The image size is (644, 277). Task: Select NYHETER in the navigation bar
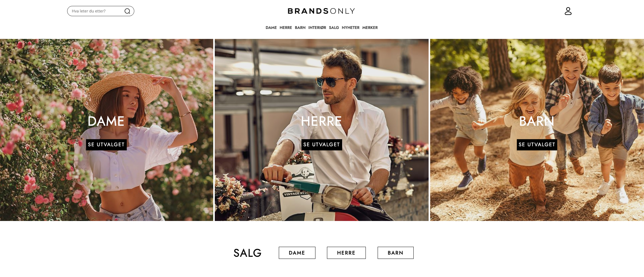351,28
